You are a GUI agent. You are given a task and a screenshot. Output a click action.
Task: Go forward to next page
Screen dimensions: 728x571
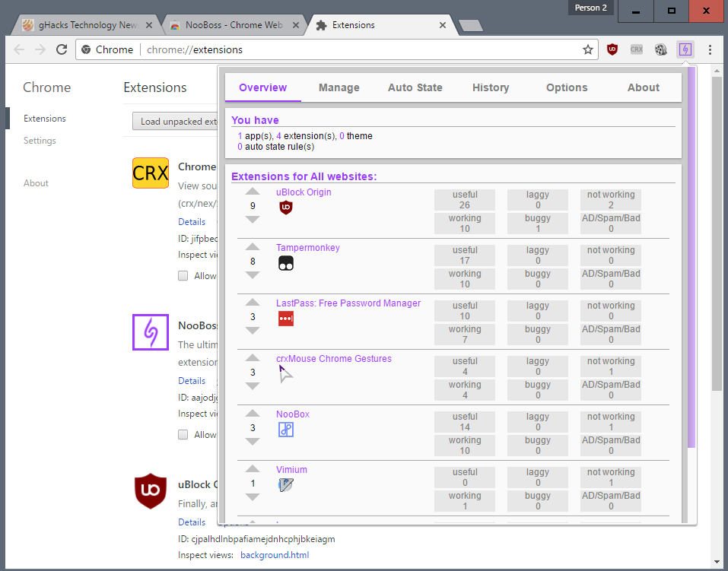pos(40,49)
